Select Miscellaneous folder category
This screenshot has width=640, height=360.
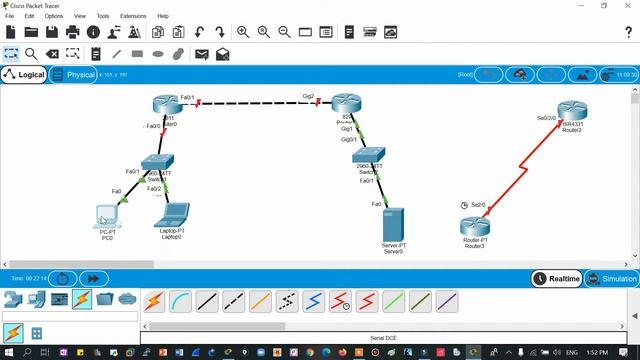104,299
